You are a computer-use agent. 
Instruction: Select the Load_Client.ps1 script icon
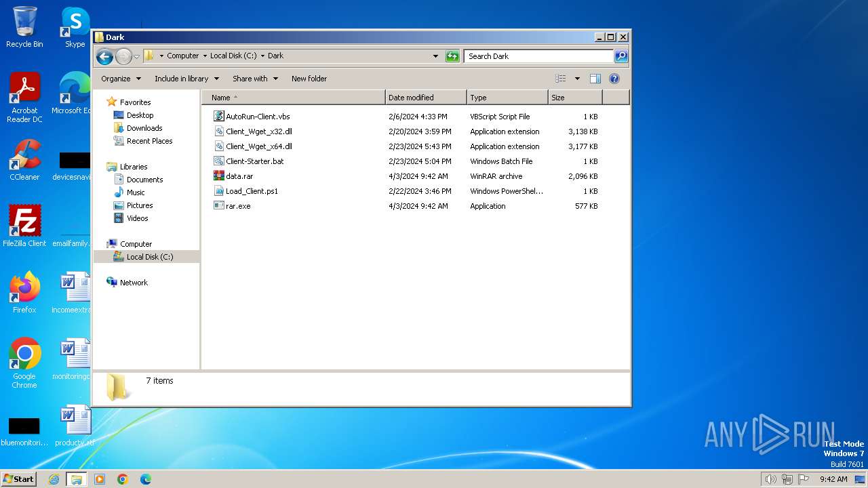(x=219, y=191)
